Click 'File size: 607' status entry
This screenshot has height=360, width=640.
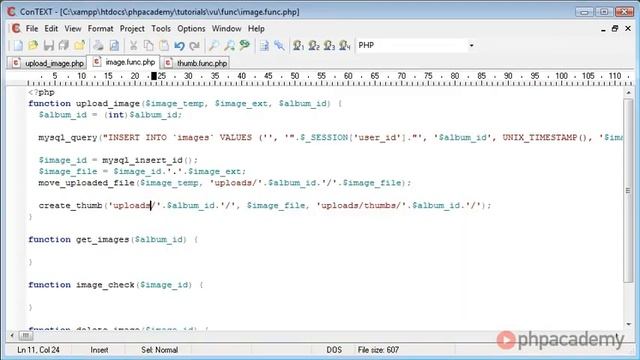[378, 350]
